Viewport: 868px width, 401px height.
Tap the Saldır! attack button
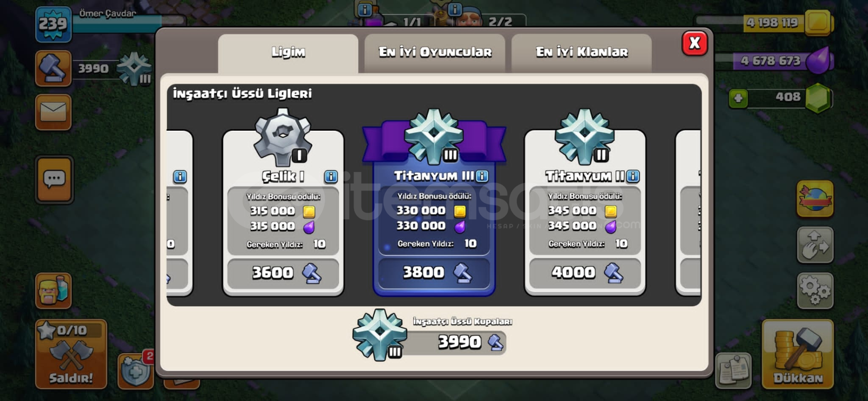pos(71,354)
